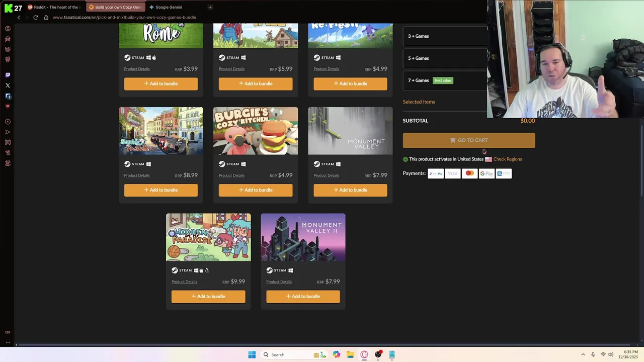Click the taskbar volume icon
Screen dimensions: 644x362
(x=610, y=354)
